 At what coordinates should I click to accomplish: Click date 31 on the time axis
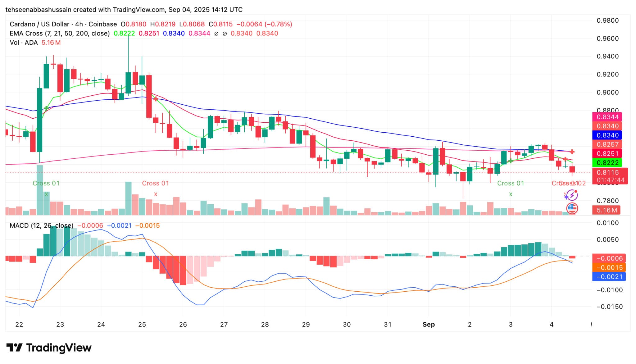point(388,325)
